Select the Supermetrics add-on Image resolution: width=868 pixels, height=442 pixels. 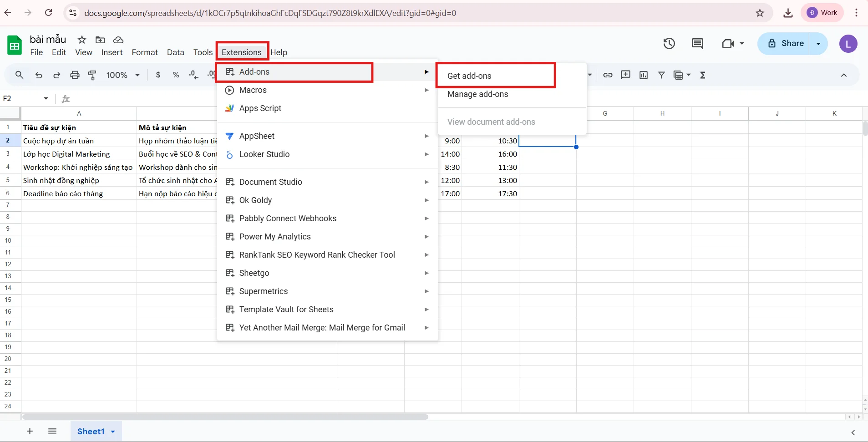tap(327, 291)
